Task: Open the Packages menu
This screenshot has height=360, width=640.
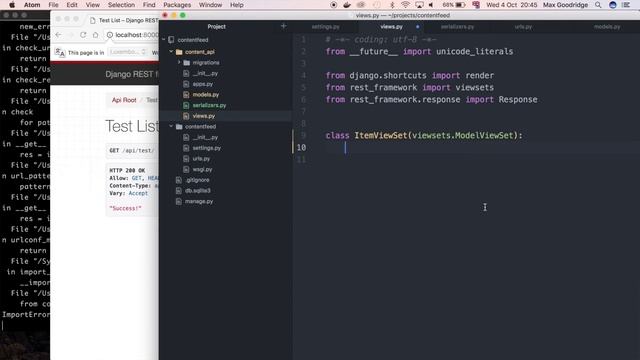Action: click(x=177, y=5)
